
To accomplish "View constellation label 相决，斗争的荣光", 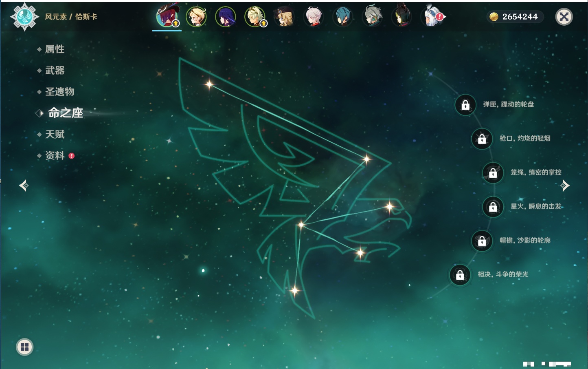I will 503,274.
